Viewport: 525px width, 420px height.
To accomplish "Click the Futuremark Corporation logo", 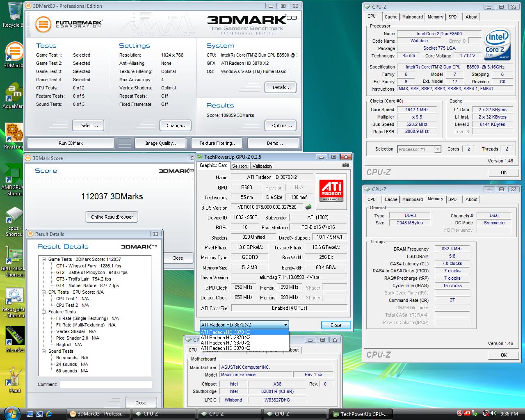I will [68, 24].
